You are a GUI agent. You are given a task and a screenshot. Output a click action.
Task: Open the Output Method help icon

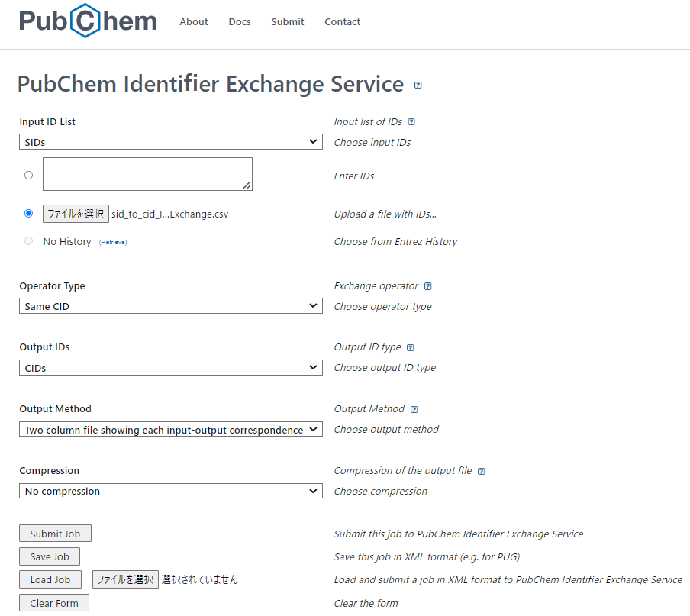click(414, 408)
